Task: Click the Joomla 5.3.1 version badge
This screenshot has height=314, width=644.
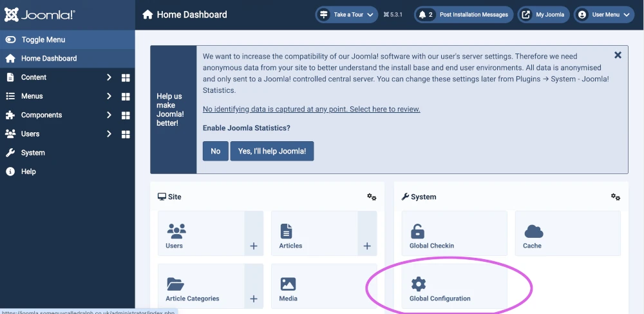Action: click(x=393, y=15)
